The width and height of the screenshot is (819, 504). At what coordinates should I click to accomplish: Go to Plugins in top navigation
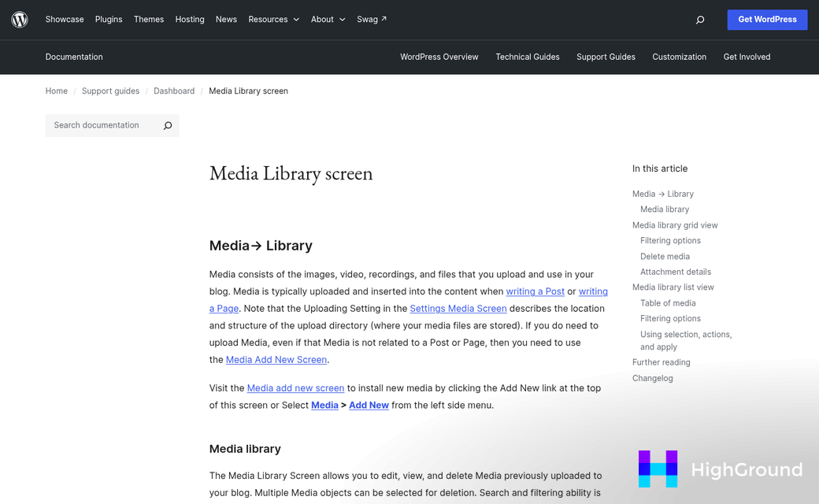pos(109,20)
